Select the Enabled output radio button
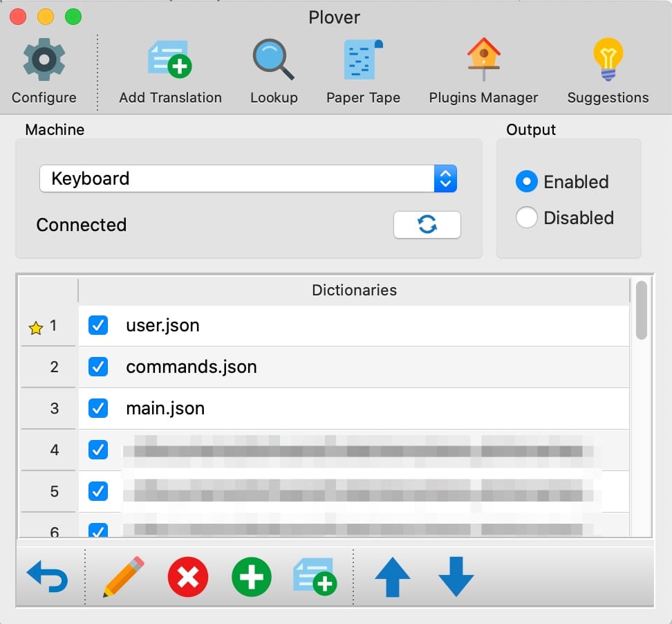This screenshot has width=672, height=624. pos(527,182)
